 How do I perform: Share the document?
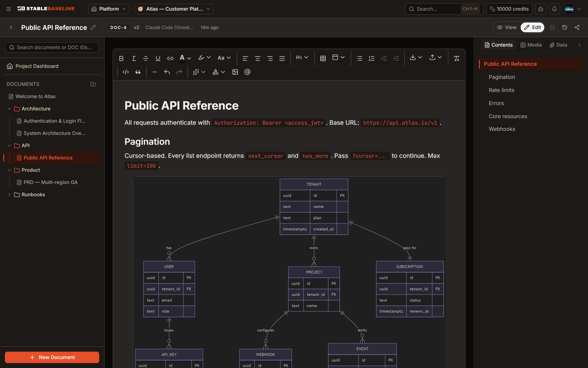(577, 28)
